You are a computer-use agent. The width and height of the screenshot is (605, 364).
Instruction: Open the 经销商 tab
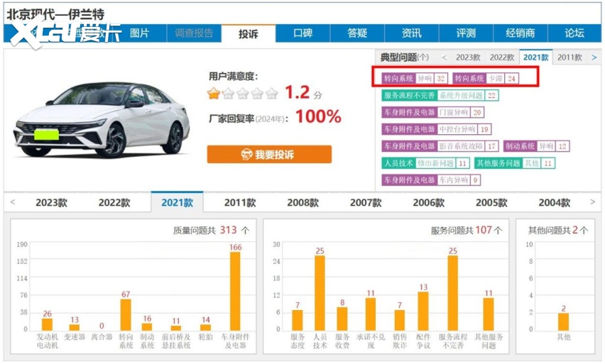(x=520, y=33)
